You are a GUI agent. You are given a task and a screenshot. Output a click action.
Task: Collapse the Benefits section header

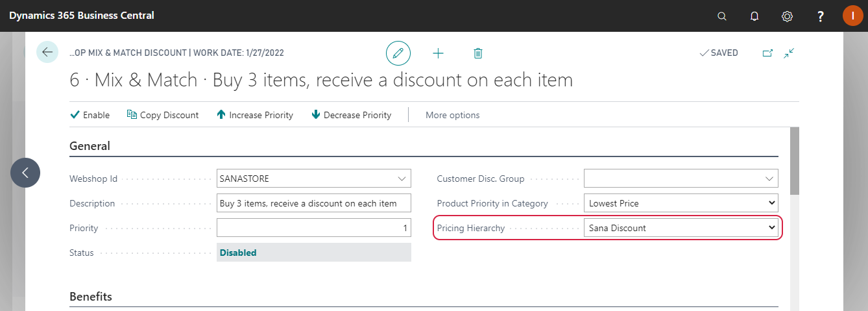[91, 297]
